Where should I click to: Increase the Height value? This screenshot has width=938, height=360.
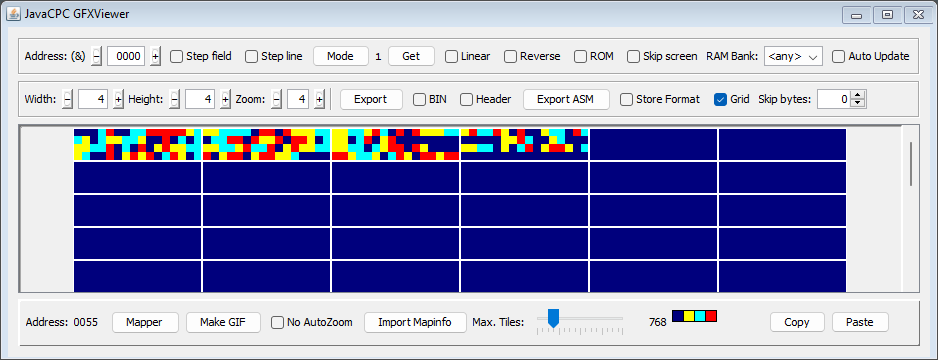[226, 99]
